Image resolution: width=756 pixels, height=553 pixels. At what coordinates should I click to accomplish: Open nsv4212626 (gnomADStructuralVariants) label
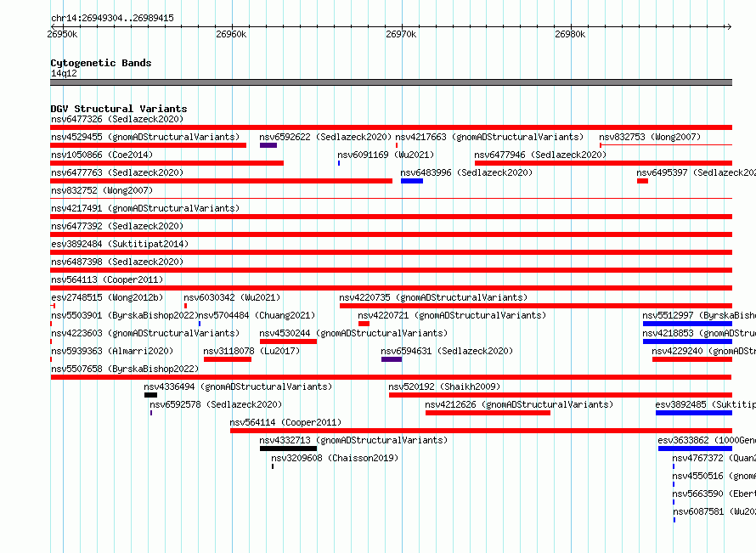click(519, 404)
